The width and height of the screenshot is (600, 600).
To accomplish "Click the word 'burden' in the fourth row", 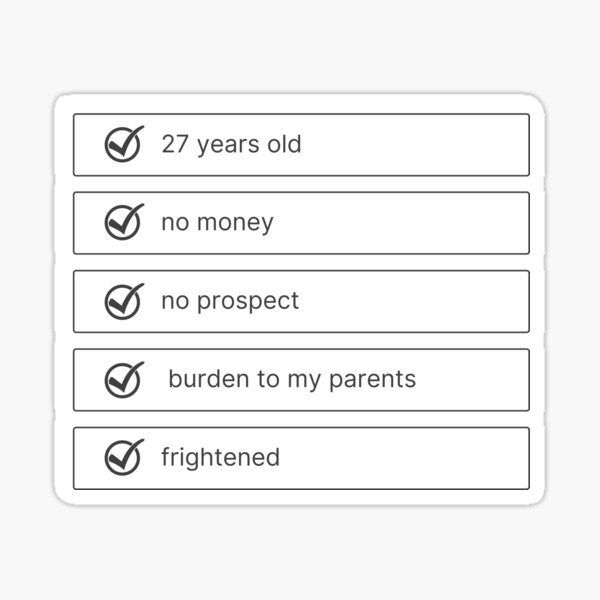I will pyautogui.click(x=209, y=378).
